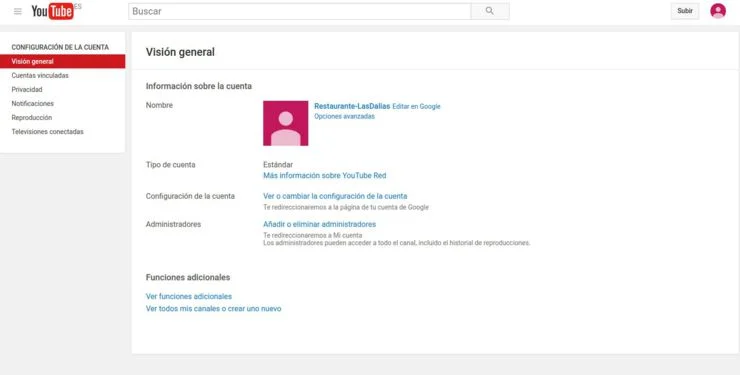Click the Funciones adicionales heading
740x375 pixels.
188,277
